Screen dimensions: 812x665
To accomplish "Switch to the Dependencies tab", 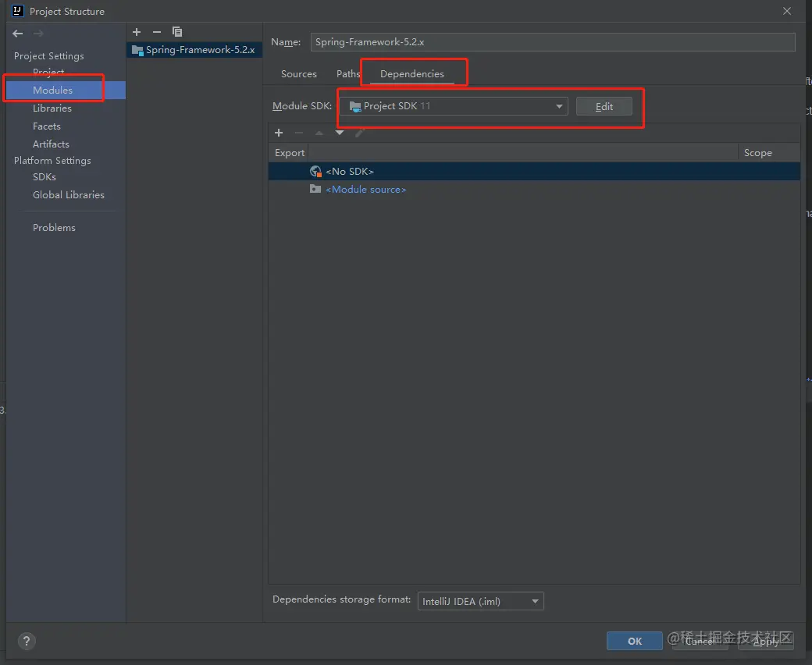I will (411, 74).
